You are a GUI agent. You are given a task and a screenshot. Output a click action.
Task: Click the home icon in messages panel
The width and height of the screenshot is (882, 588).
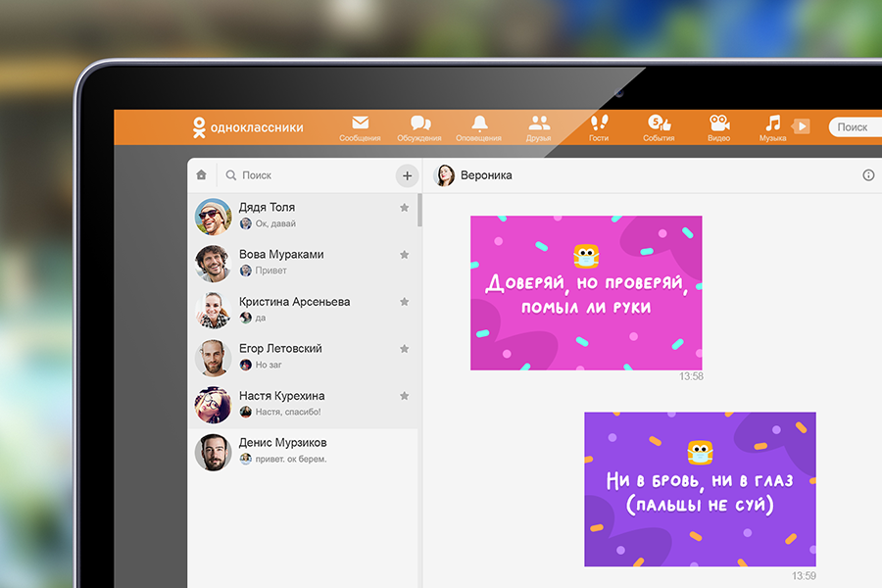[201, 175]
